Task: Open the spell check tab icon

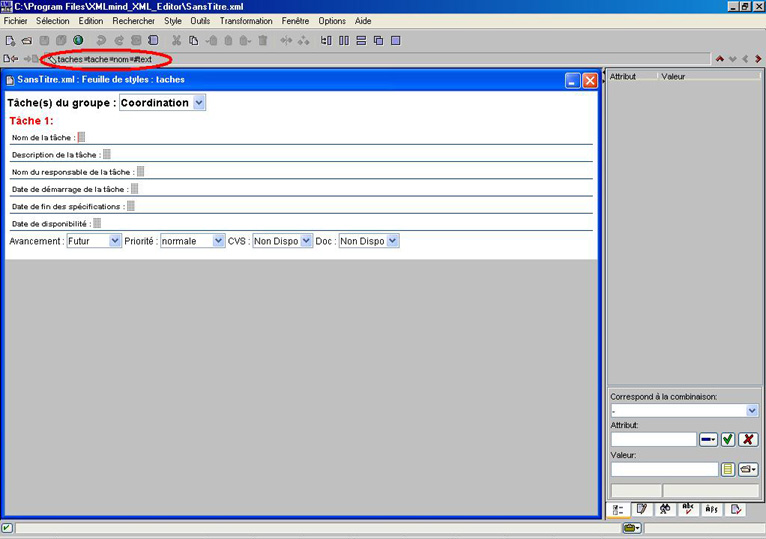Action: 688,509
